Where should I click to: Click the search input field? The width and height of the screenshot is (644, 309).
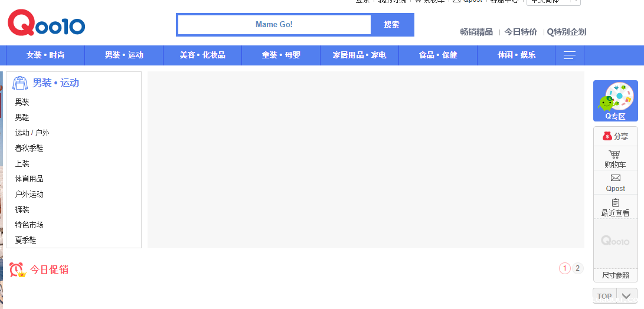point(274,25)
